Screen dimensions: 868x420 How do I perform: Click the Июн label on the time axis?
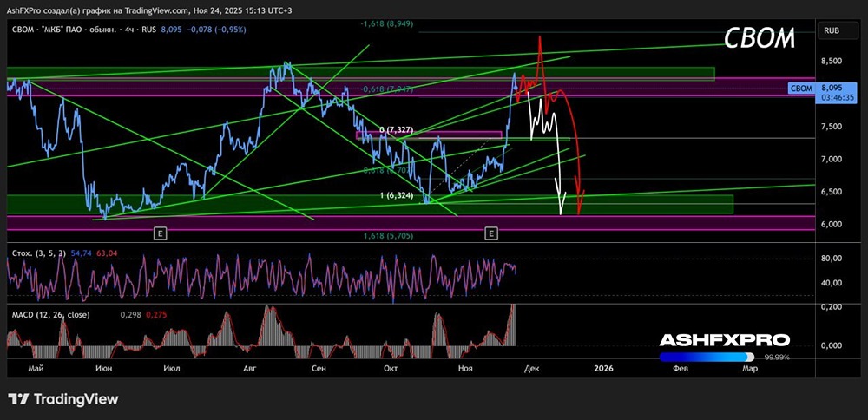pyautogui.click(x=104, y=368)
